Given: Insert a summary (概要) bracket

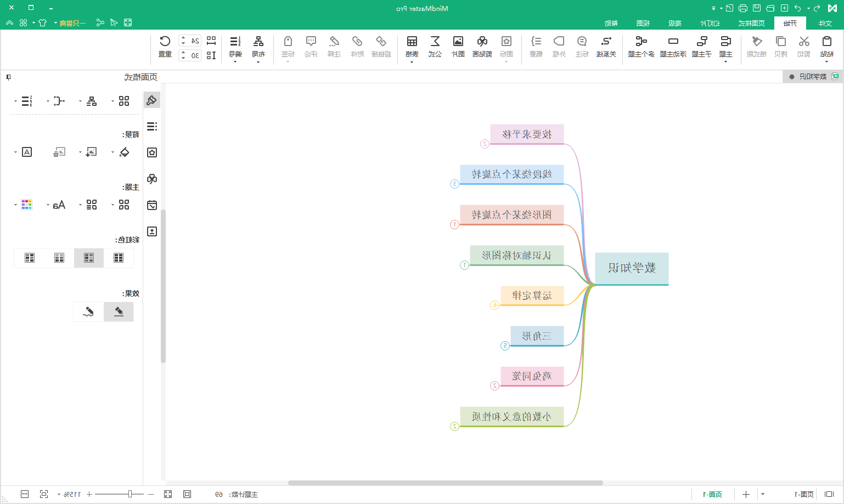Looking at the screenshot, I should 536,42.
